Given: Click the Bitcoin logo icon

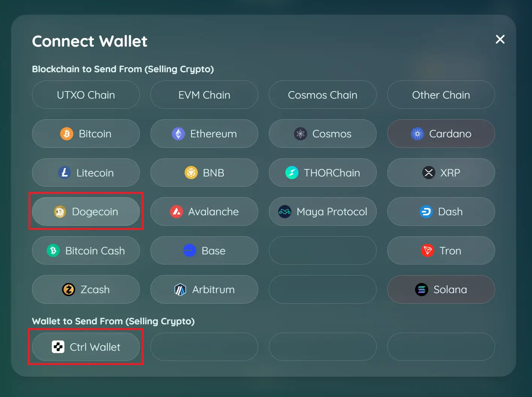Looking at the screenshot, I should (x=67, y=134).
